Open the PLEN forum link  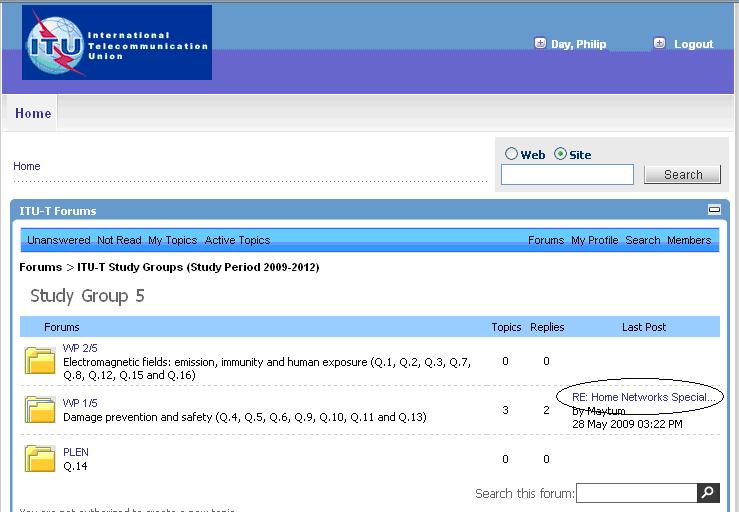click(x=76, y=452)
